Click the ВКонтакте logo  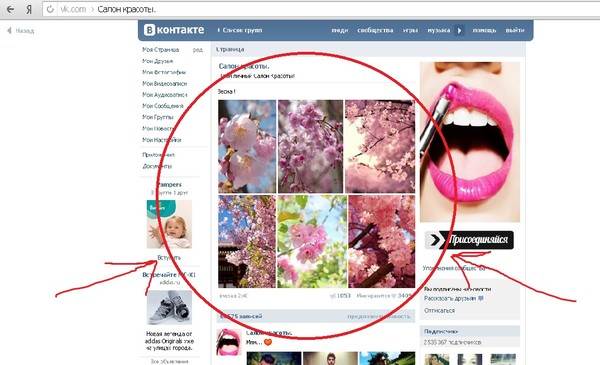174,30
